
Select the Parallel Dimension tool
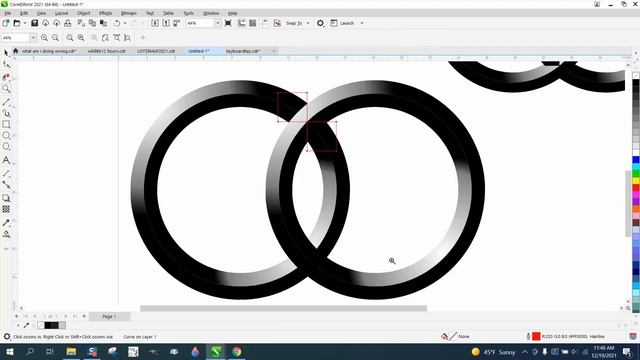coord(6,173)
